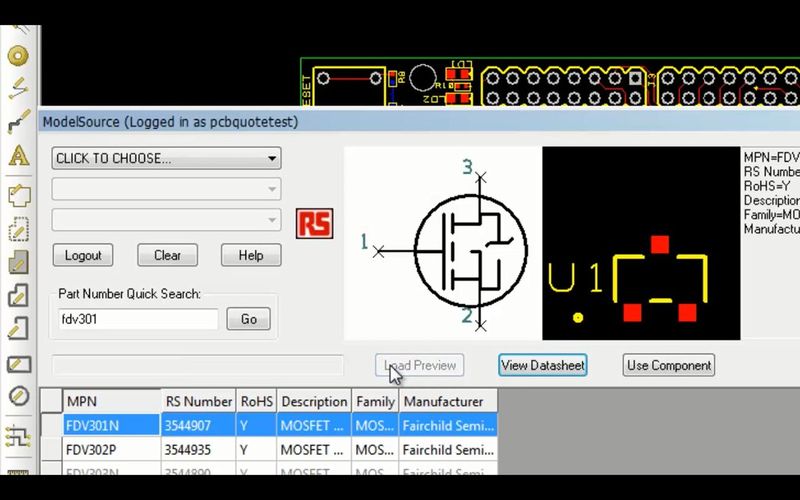Viewport: 800px width, 500px height.
Task: Open the third empty category dropdown
Action: (166, 219)
